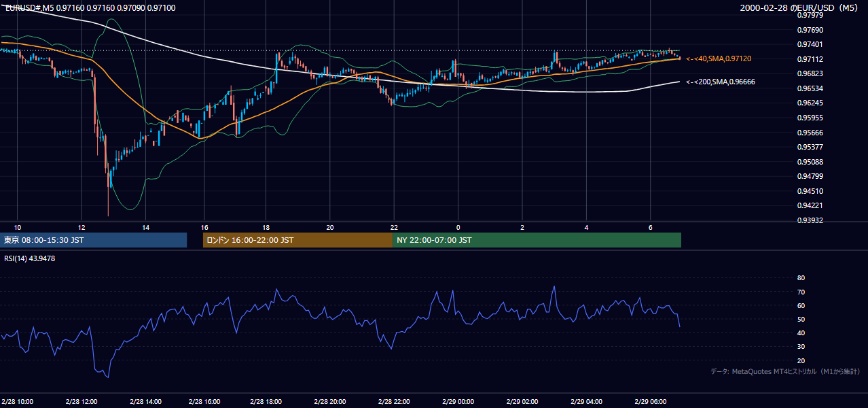Image resolution: width=868 pixels, height=408 pixels.
Task: Click the RSI(14) 43.9478 indicator label
Action: [x=30, y=258]
